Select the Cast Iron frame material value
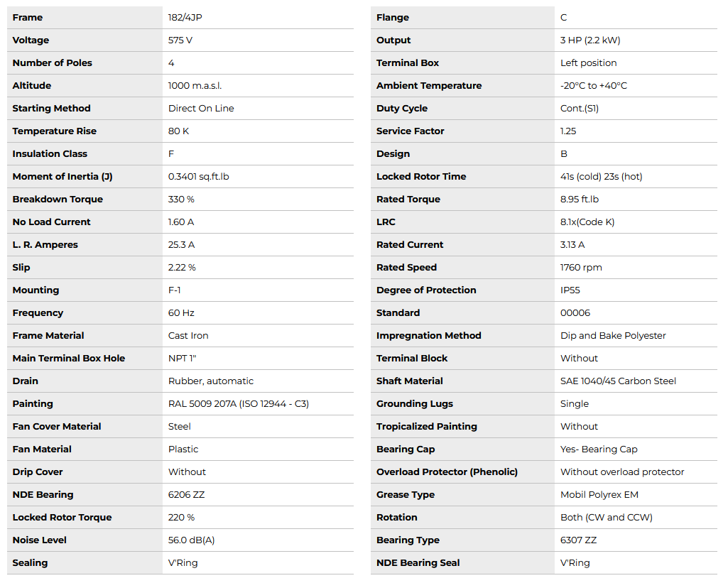 (x=188, y=335)
